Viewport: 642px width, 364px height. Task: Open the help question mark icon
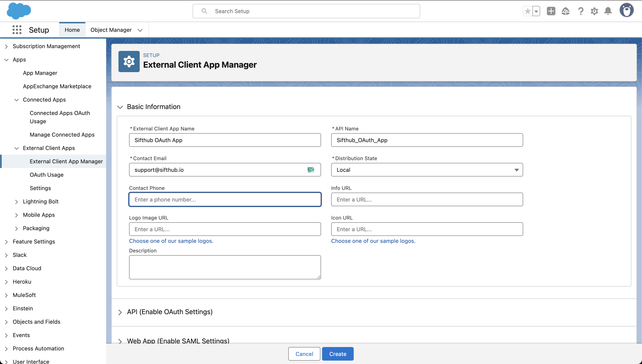tap(580, 11)
